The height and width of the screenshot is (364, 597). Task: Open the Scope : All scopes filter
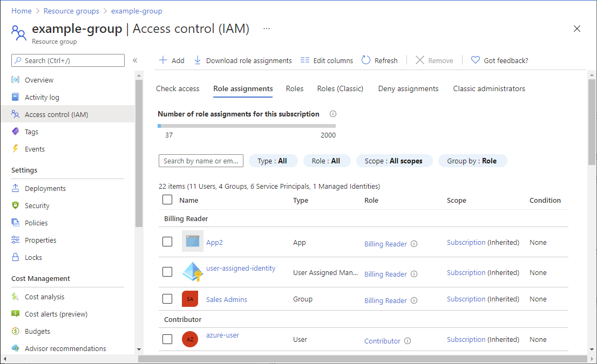point(394,161)
